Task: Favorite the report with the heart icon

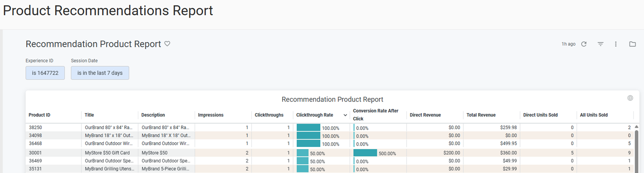Action: [167, 44]
